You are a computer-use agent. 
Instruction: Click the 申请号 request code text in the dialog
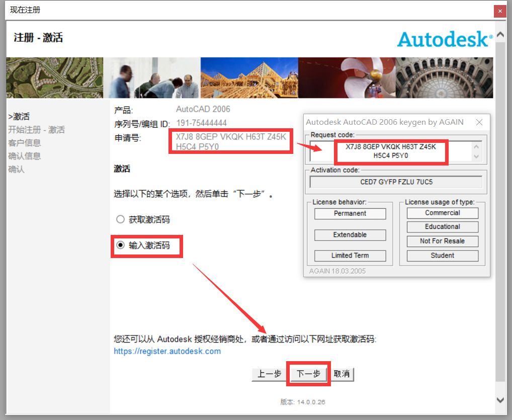(231, 141)
